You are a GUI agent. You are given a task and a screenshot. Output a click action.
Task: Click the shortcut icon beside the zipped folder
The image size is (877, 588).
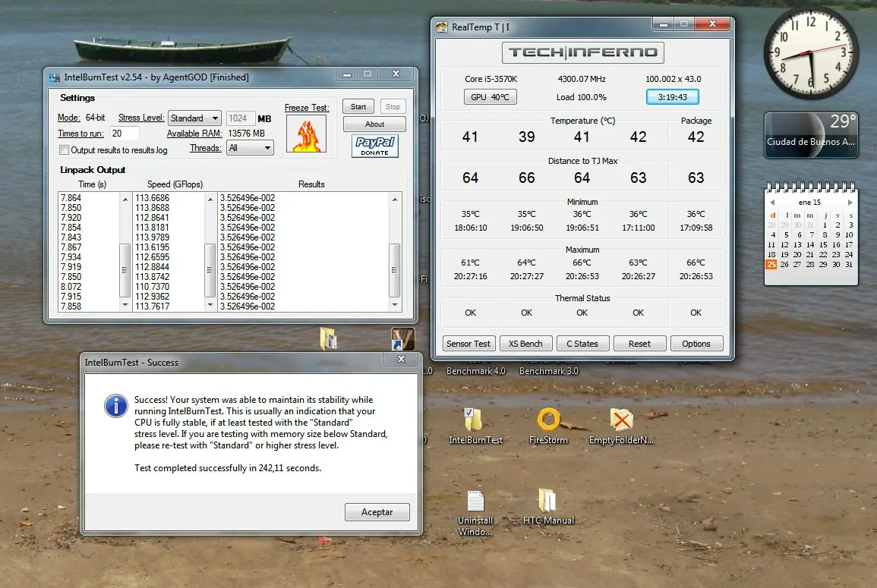pyautogui.click(x=402, y=338)
